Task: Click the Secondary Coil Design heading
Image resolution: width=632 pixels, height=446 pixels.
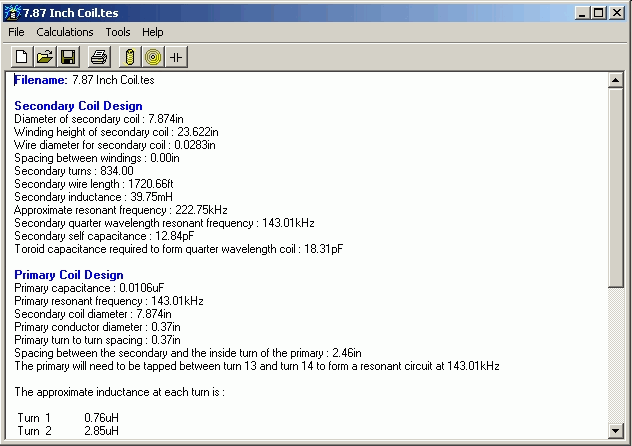Action: tap(78, 106)
